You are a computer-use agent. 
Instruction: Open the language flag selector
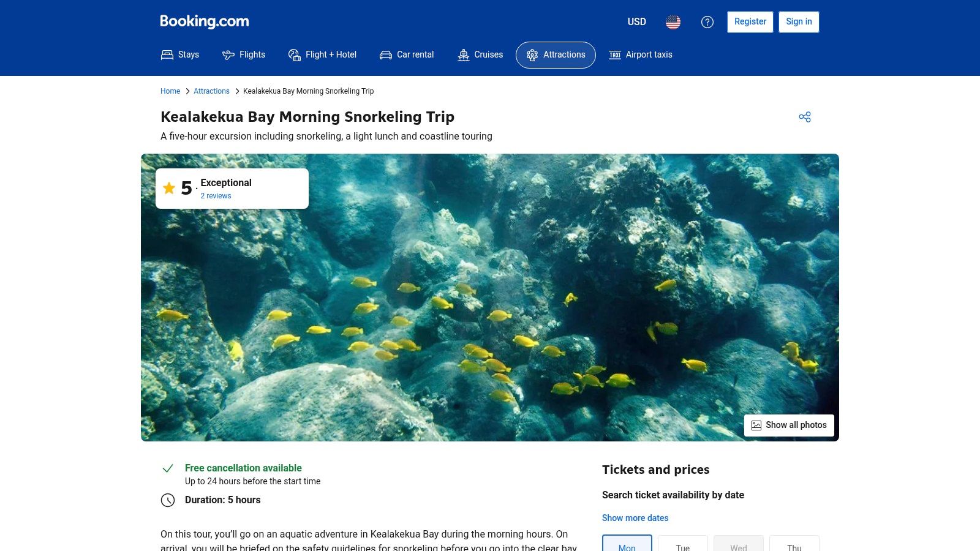coord(673,21)
